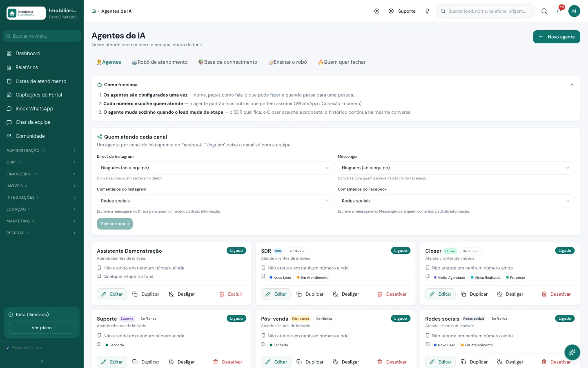Click the search lead input field
The image size is (588, 368).
[x=486, y=11]
